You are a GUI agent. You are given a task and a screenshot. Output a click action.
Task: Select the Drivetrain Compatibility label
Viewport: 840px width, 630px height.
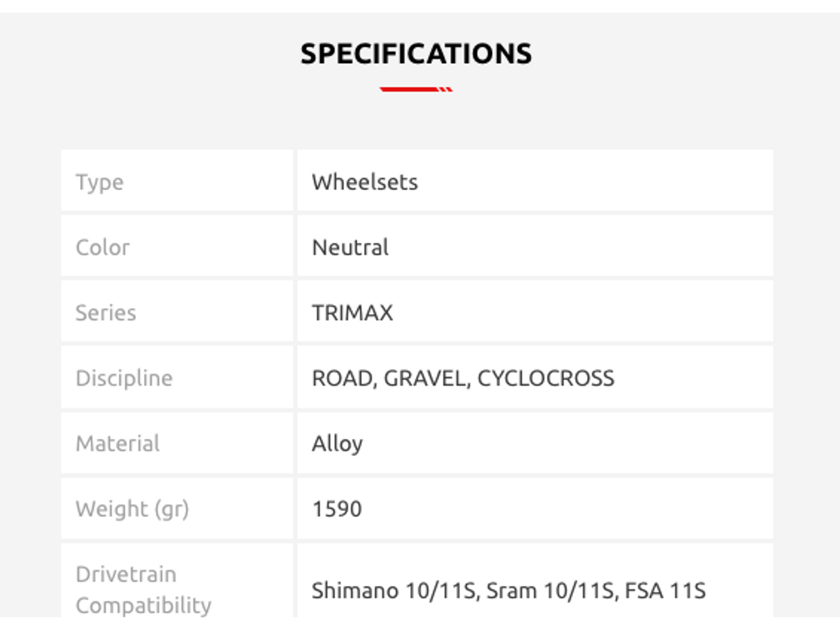point(144,589)
